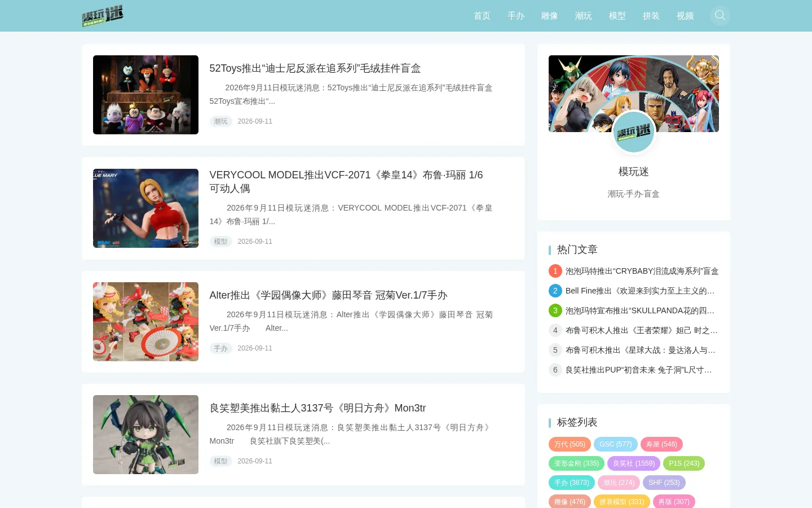Open the 52Toys Disney villains article title
Screen dimensions: 812x508
[x=315, y=68]
